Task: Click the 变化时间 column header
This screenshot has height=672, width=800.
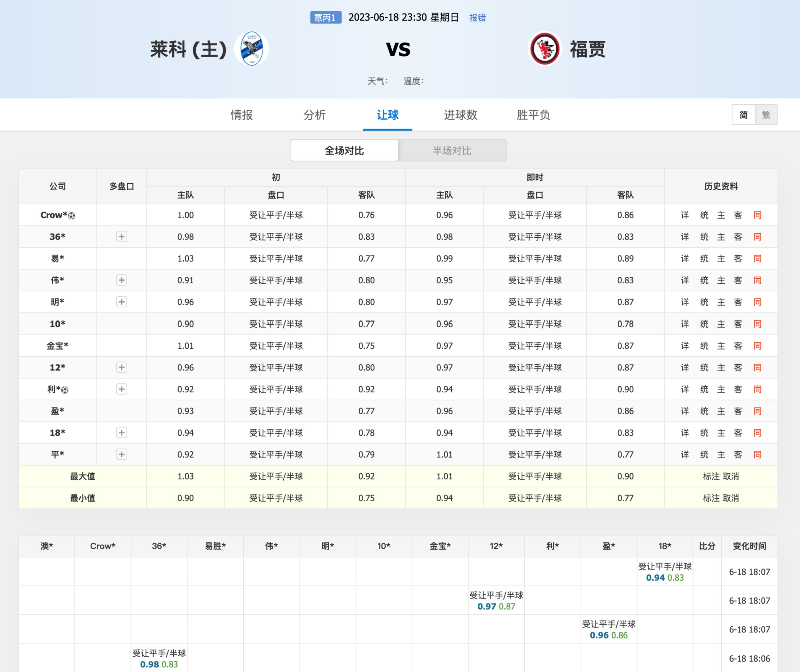Action: click(x=749, y=546)
